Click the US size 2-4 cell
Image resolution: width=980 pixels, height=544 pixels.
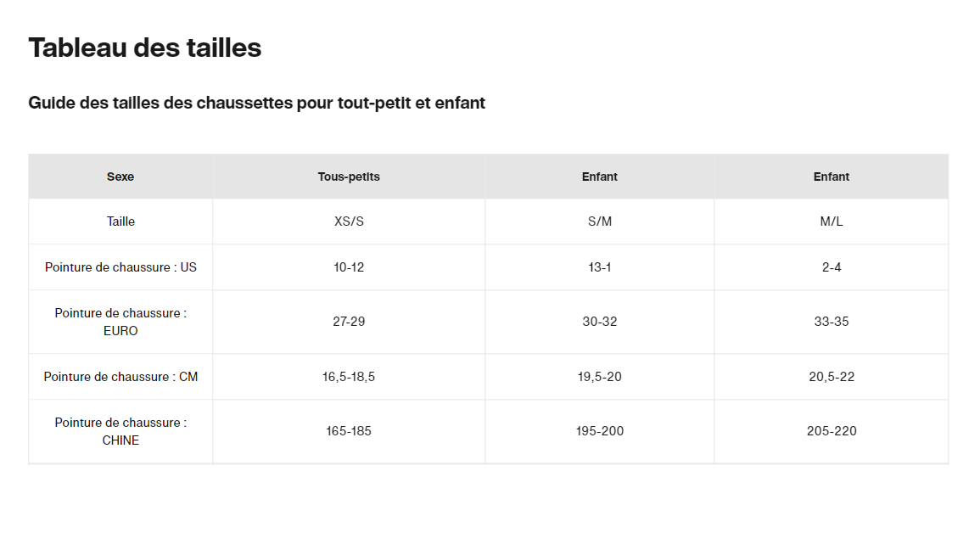pos(831,267)
